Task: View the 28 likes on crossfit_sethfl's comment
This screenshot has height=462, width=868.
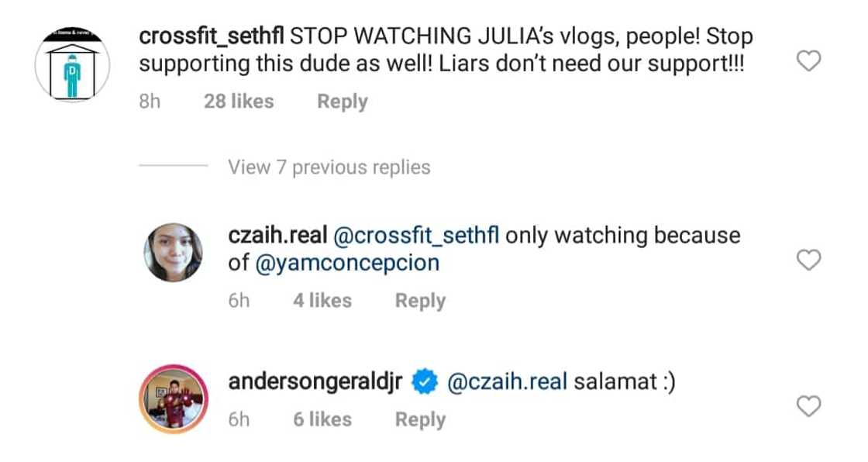Action: [x=239, y=101]
